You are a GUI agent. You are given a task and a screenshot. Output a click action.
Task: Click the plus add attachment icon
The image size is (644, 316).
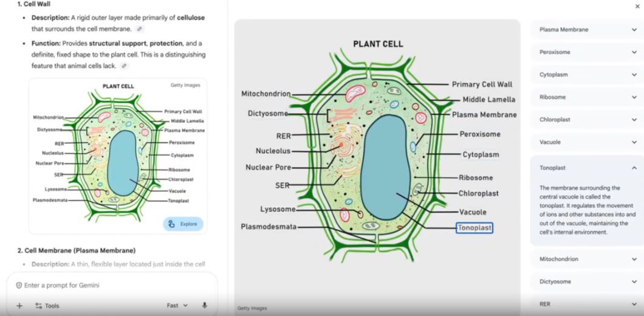(19, 306)
